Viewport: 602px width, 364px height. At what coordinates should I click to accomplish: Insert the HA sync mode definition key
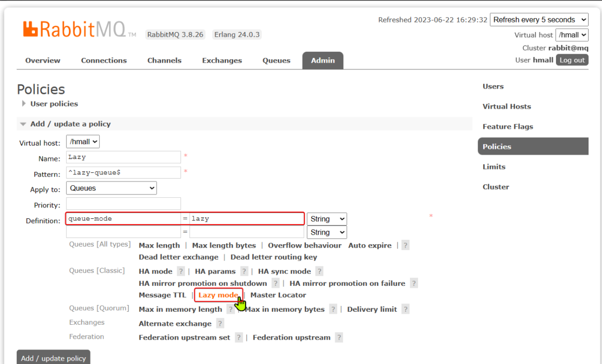pos(284,271)
